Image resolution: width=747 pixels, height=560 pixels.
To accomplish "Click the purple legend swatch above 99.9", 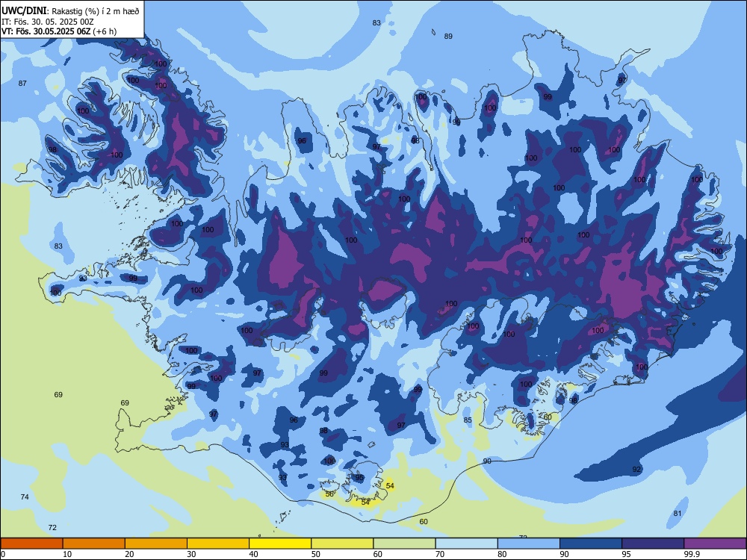I will (x=715, y=544).
